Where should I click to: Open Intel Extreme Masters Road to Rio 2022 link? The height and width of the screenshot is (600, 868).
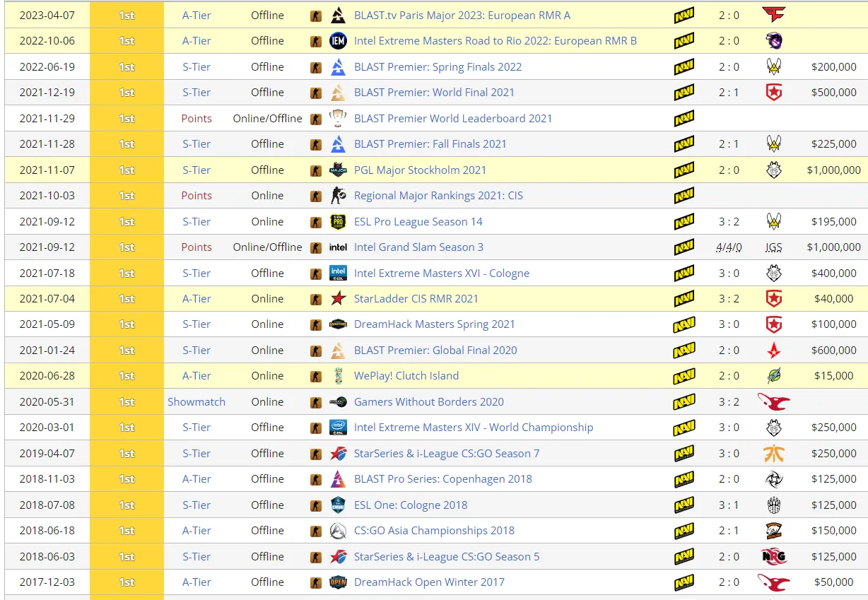(x=495, y=41)
